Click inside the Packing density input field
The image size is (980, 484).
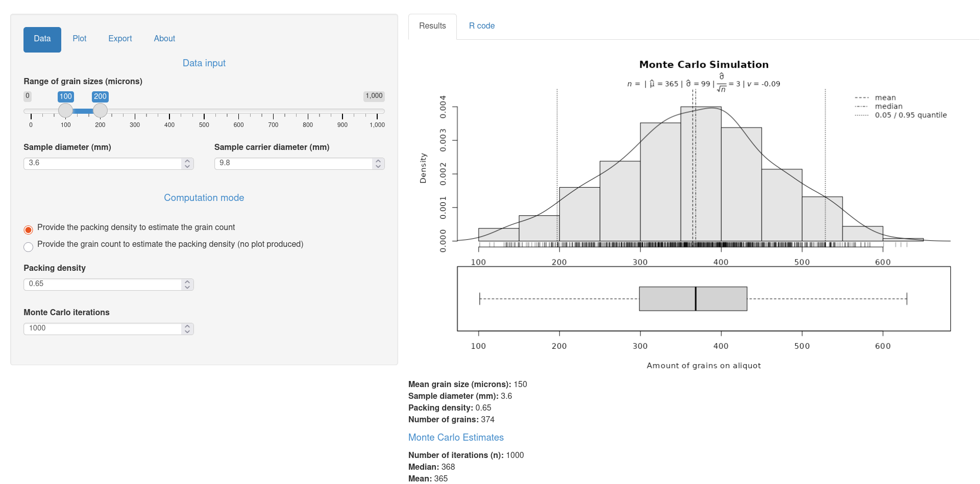pyautogui.click(x=102, y=284)
